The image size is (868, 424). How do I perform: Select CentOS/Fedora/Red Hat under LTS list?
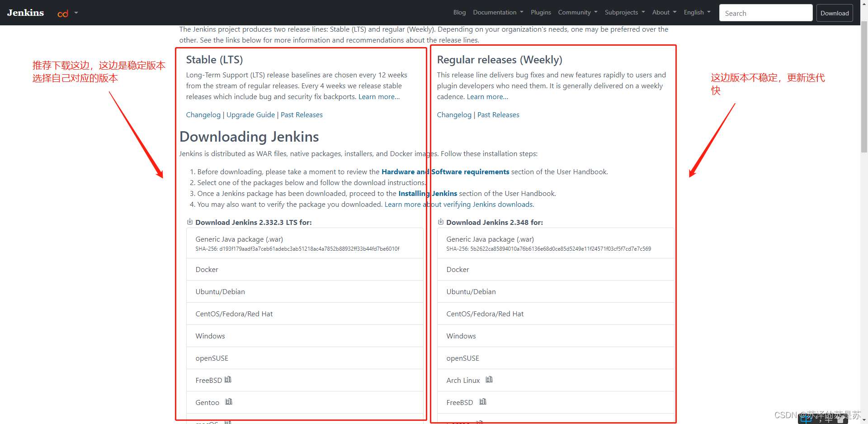pos(305,314)
